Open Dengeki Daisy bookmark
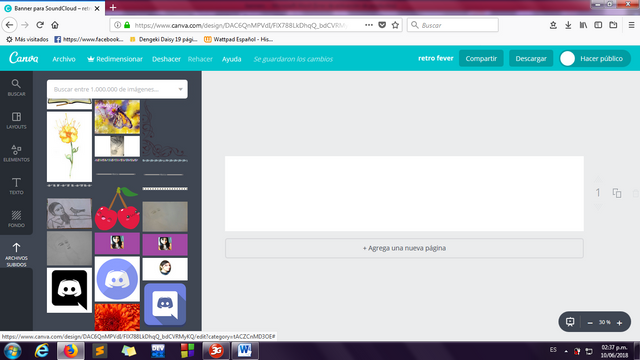Screen dimensions: 640x360 pos(163,39)
